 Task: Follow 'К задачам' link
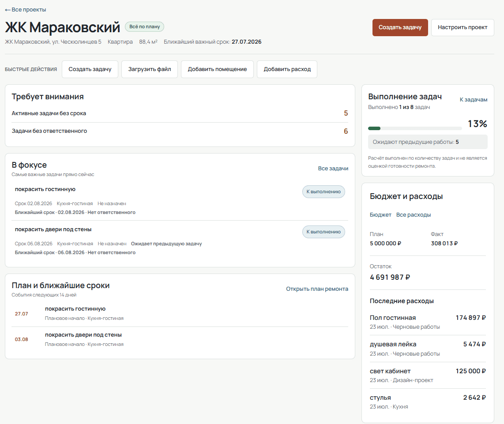point(473,100)
